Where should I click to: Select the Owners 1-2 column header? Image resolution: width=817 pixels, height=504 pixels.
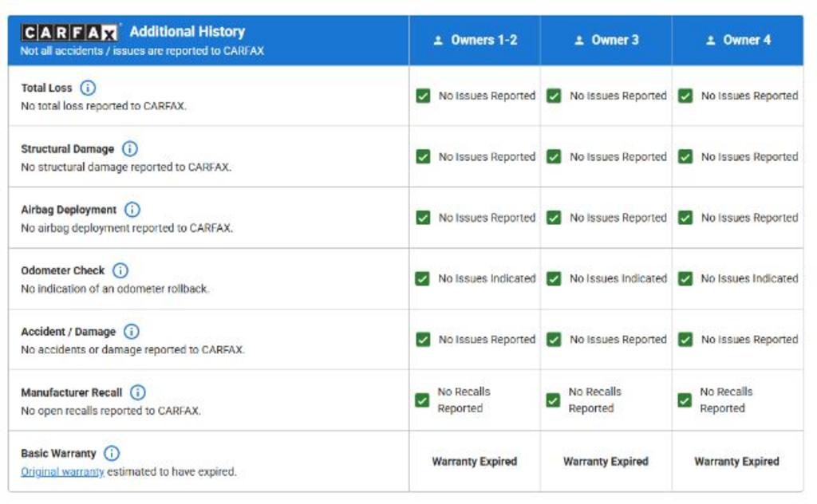click(x=475, y=40)
